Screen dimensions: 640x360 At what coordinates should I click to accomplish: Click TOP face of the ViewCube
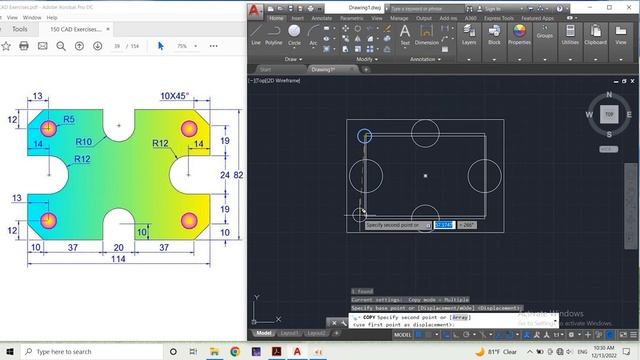pos(609,114)
